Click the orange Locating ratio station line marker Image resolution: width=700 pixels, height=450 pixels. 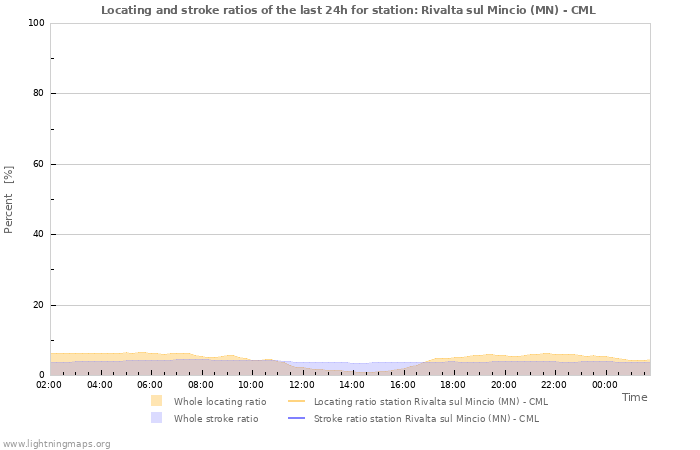pyautogui.click(x=296, y=401)
